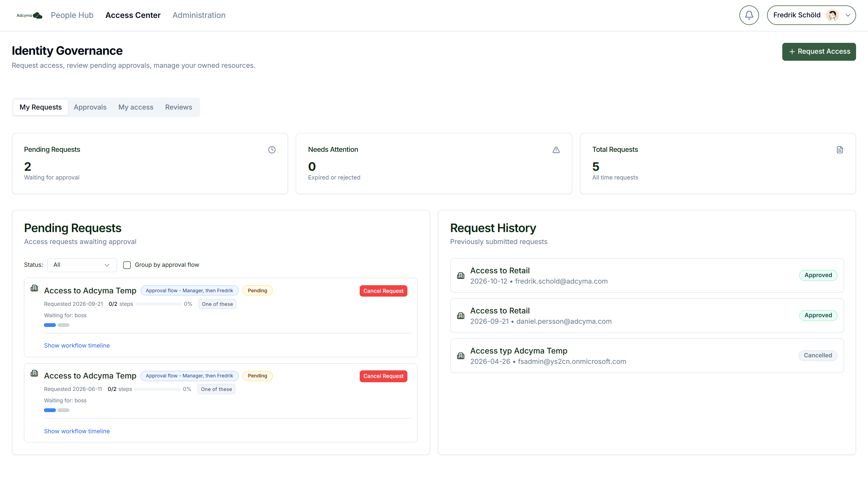Switch to the Approvals tab

pos(90,107)
